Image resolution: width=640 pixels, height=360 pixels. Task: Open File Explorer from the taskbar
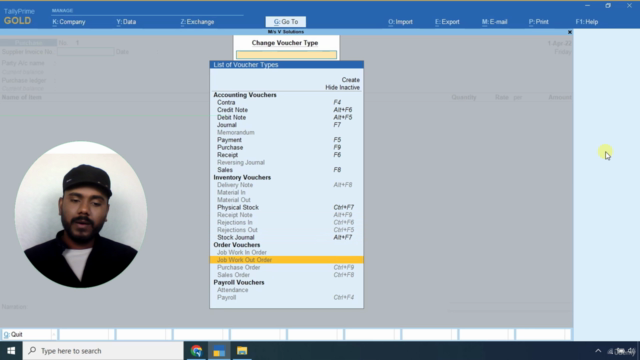click(x=242, y=351)
